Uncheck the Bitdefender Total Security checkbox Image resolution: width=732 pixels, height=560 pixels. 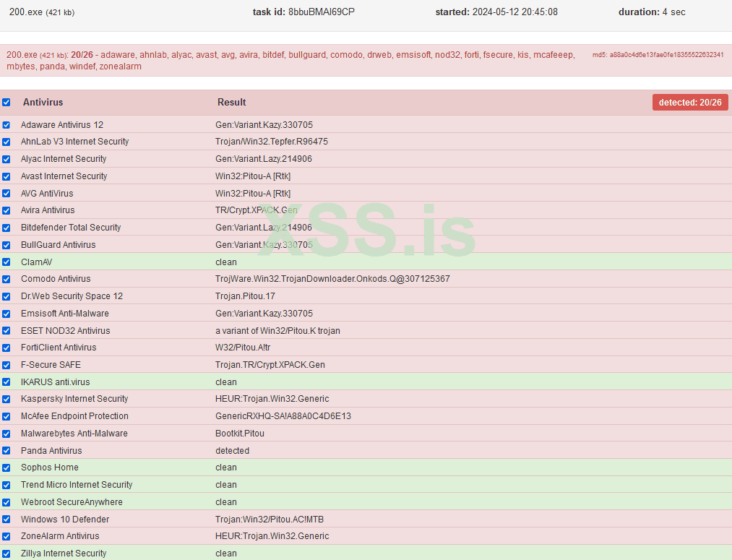(6, 228)
